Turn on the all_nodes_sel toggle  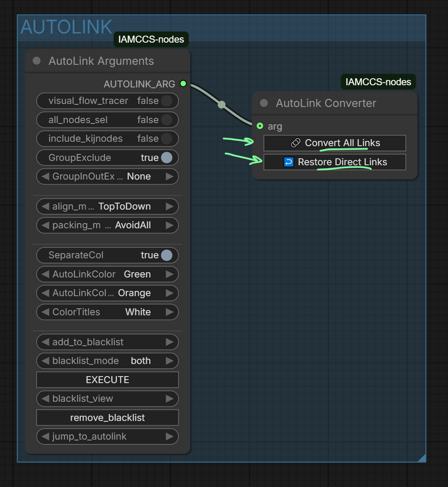(x=167, y=120)
